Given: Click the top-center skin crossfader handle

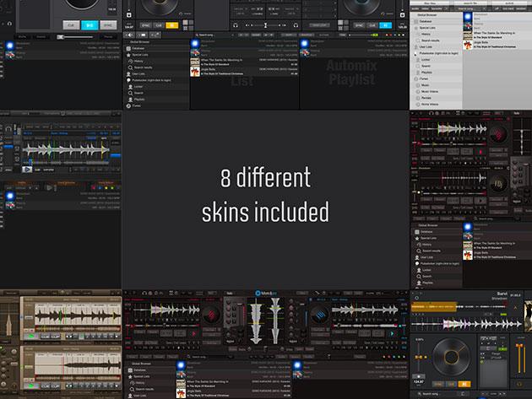Looking at the screenshot, I should point(266,25).
